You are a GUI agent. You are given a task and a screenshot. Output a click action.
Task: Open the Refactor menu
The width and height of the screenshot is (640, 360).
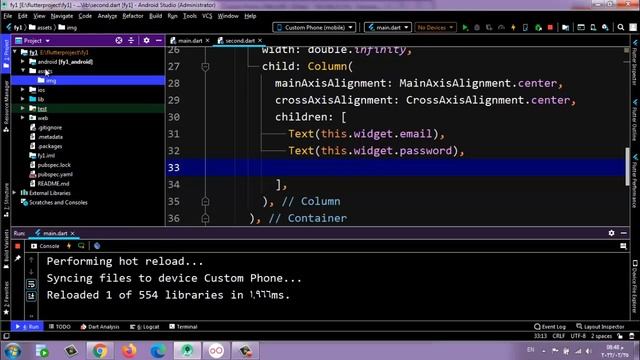click(x=133, y=16)
